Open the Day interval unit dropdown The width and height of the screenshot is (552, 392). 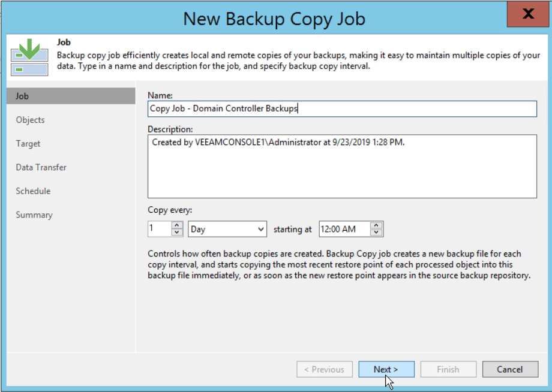227,229
